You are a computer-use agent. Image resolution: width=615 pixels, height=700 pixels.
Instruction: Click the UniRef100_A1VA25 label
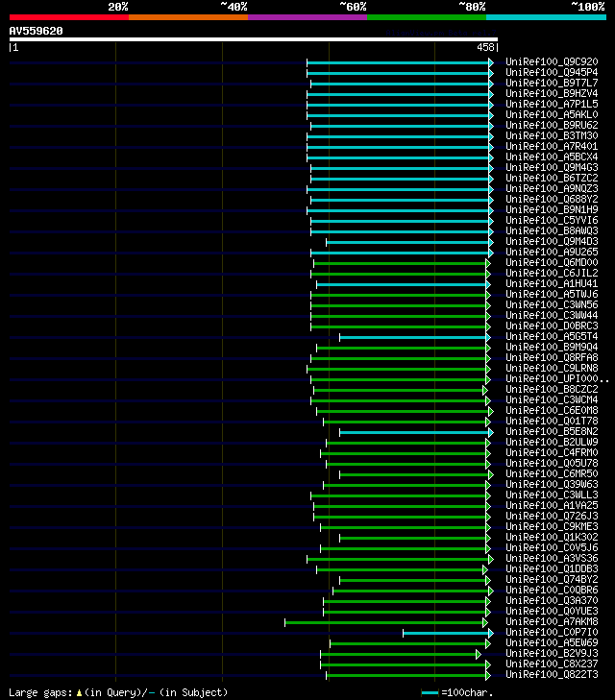552,505
